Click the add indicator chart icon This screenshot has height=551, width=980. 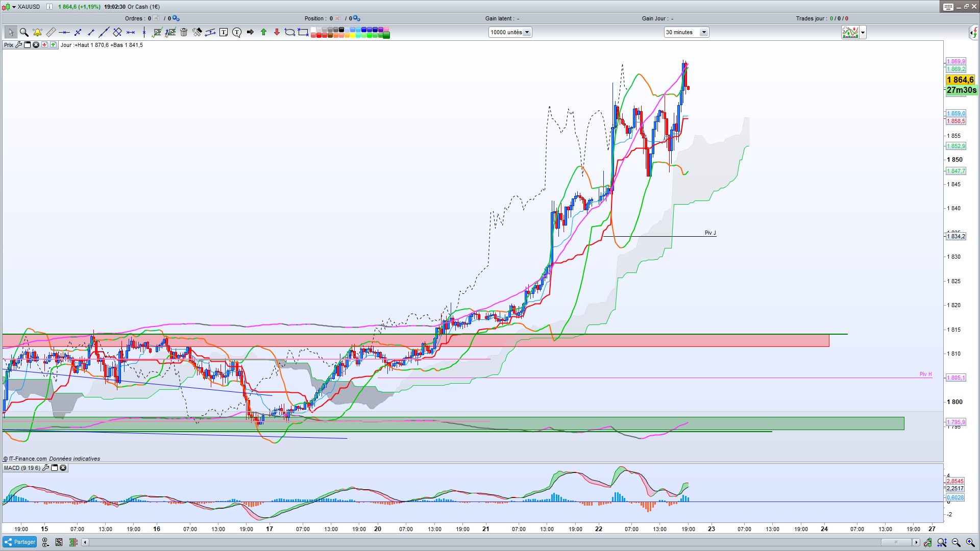point(850,33)
